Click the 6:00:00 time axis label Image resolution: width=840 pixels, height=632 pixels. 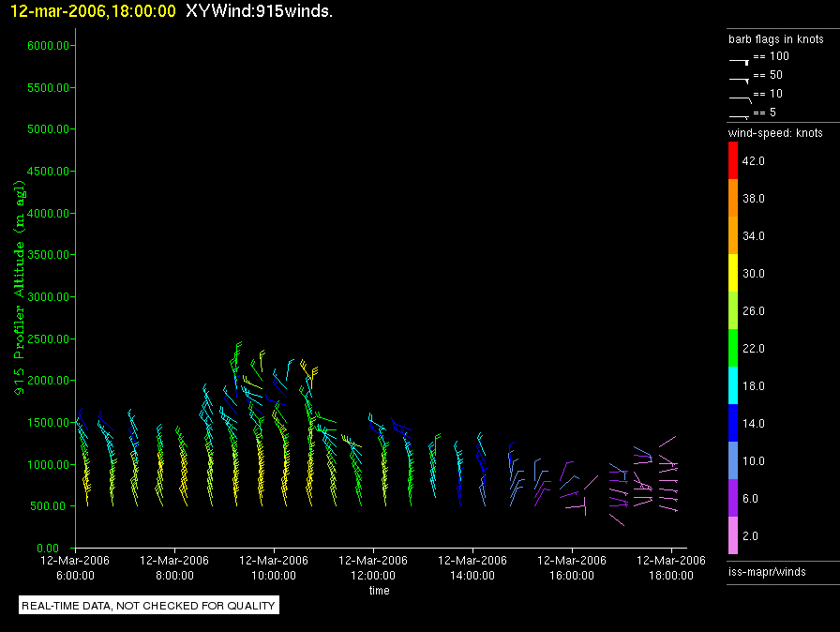point(75,576)
